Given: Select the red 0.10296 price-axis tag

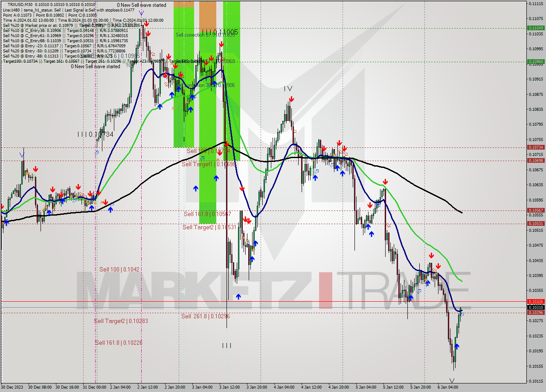Looking at the screenshot, I should tap(536, 312).
